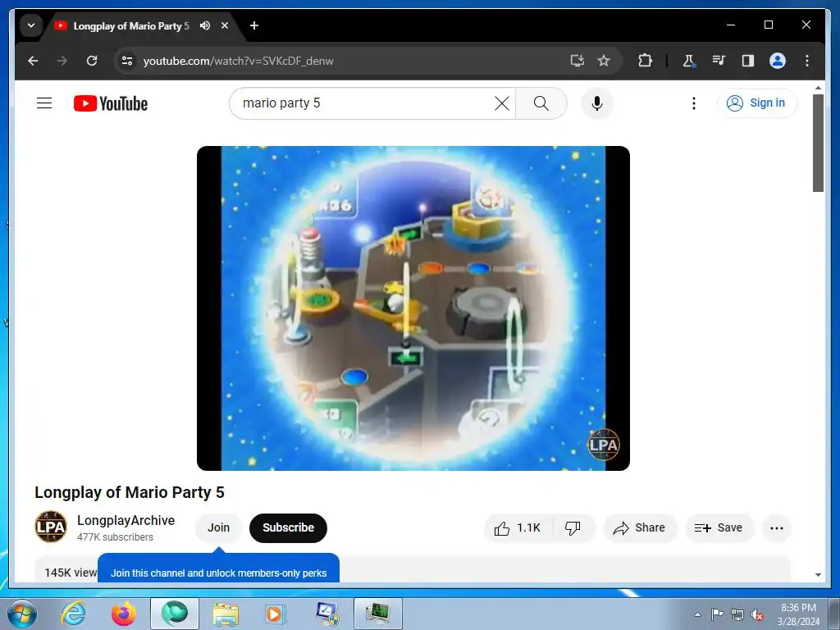Viewport: 840px width, 630px height.
Task: Open Chrome Labs flask icon
Action: click(689, 61)
